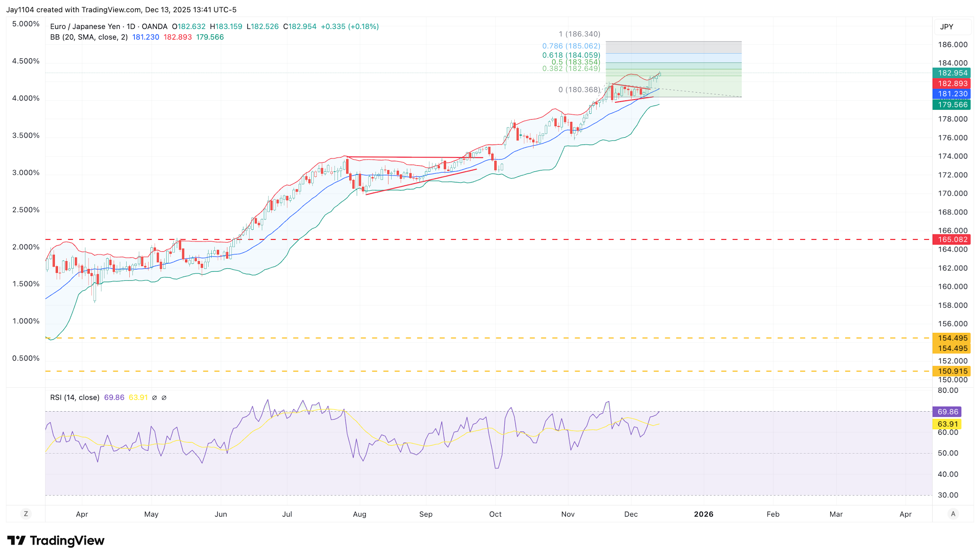Click the red 165.082 horizontal line label
980x559 pixels.
pyautogui.click(x=952, y=240)
